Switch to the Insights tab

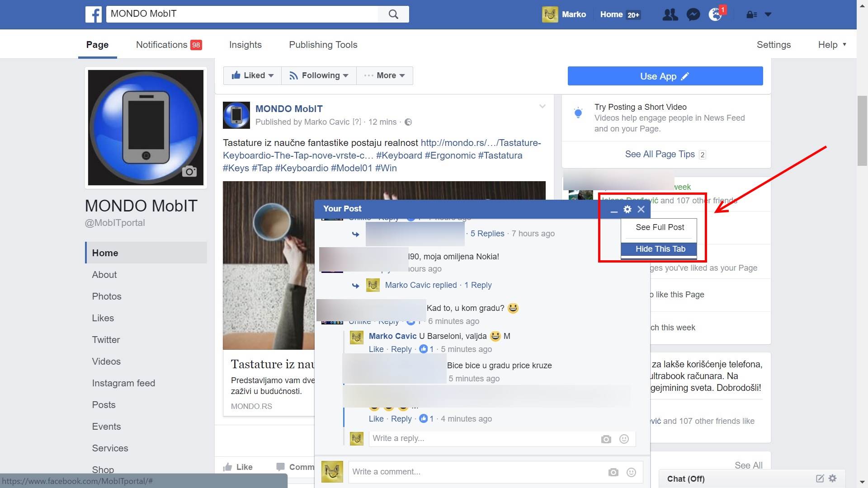pyautogui.click(x=245, y=45)
